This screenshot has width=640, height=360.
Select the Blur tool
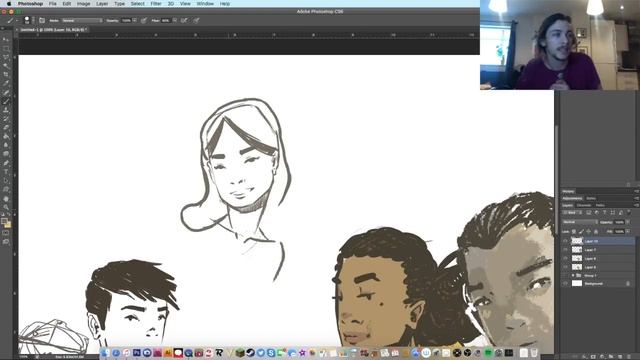click(6, 145)
